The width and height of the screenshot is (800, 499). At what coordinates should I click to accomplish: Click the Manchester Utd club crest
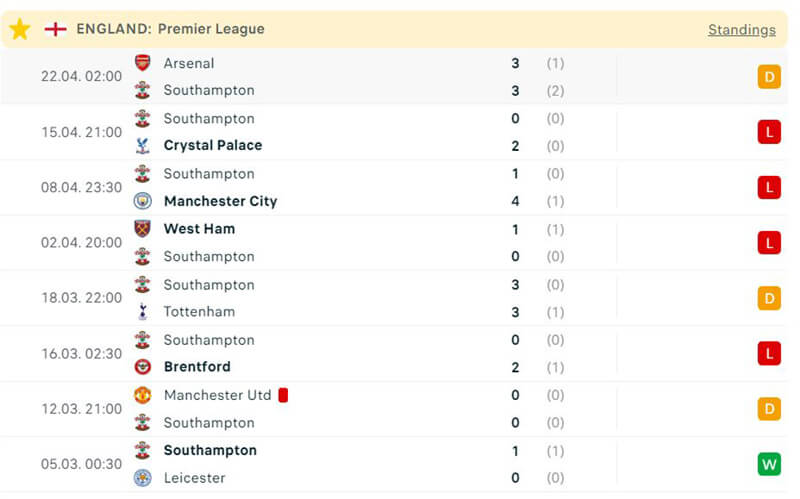143,395
